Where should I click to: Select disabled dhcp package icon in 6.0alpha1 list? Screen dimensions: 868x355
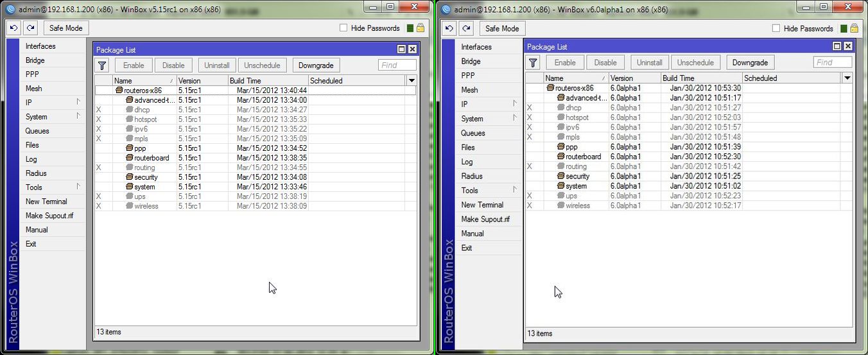[560, 108]
